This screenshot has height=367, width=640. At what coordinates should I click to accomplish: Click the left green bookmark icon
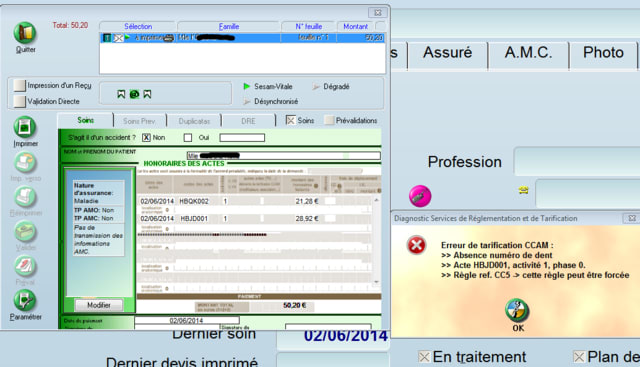coord(121,94)
